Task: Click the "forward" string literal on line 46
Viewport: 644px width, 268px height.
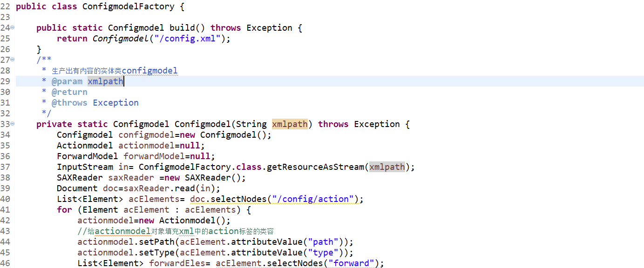Action: coord(351,263)
